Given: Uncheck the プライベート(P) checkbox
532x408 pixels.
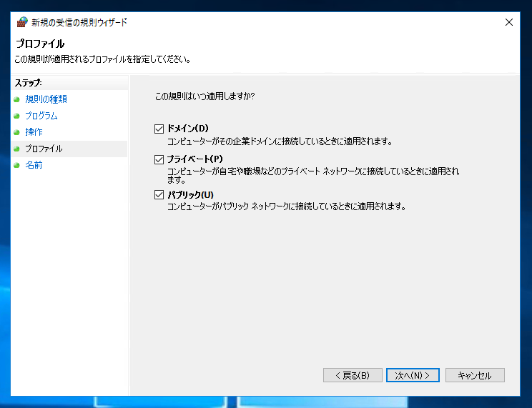Looking at the screenshot, I should coord(159,159).
